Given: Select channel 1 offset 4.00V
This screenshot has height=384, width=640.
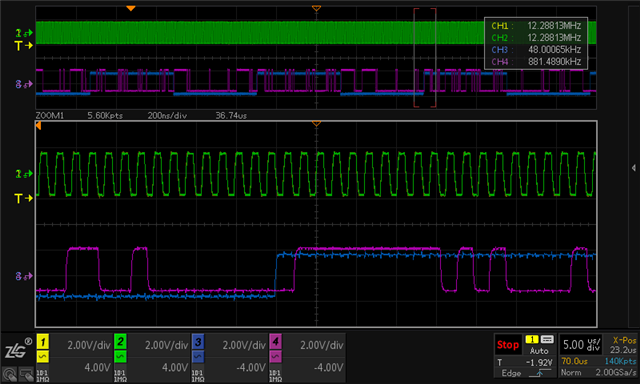Looking at the screenshot, I should click(97, 367).
